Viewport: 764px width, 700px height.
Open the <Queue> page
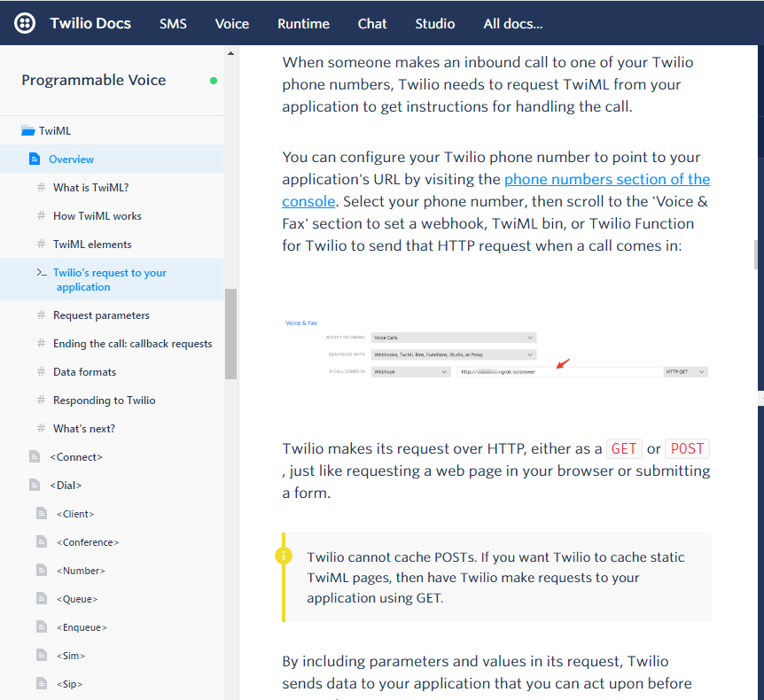(77, 599)
